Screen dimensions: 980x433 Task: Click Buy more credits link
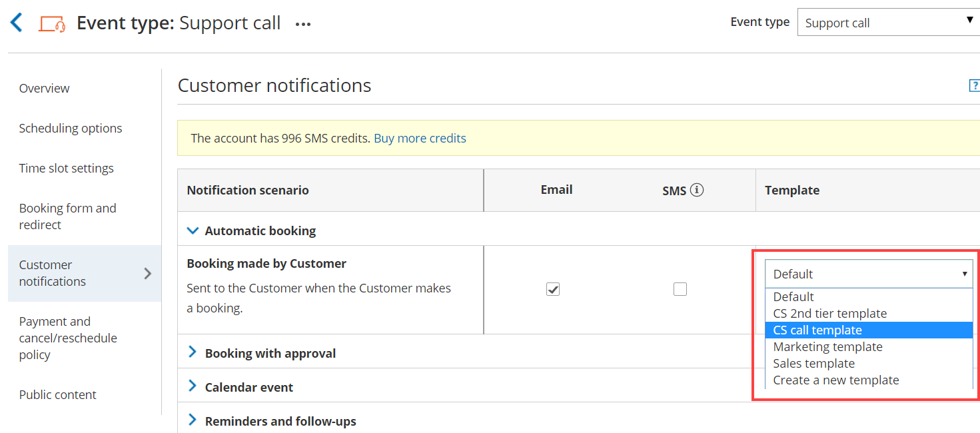click(420, 139)
